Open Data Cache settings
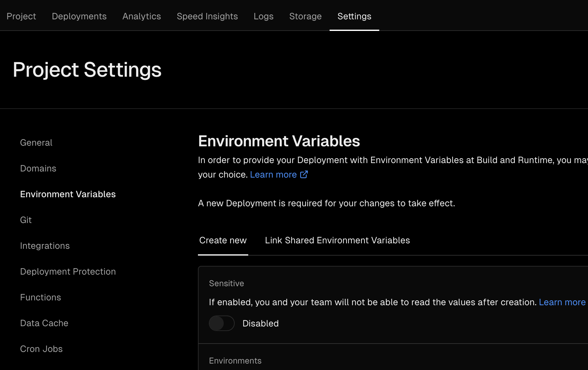The width and height of the screenshot is (588, 370). pos(44,323)
